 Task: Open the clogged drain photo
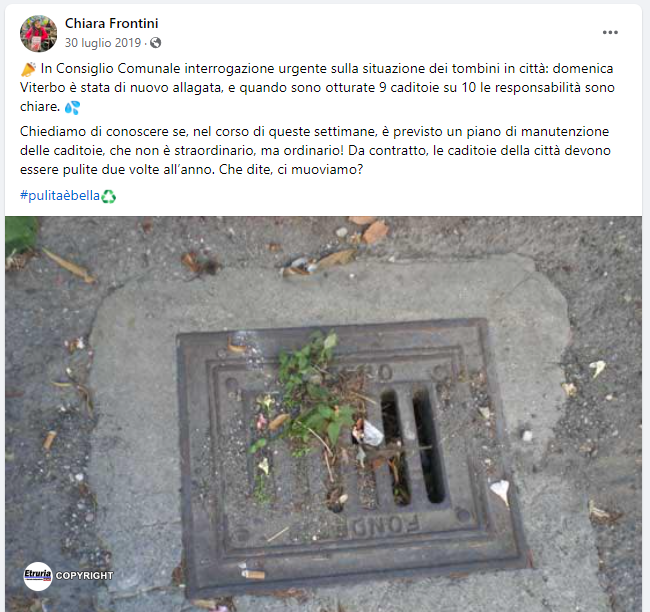[323, 414]
